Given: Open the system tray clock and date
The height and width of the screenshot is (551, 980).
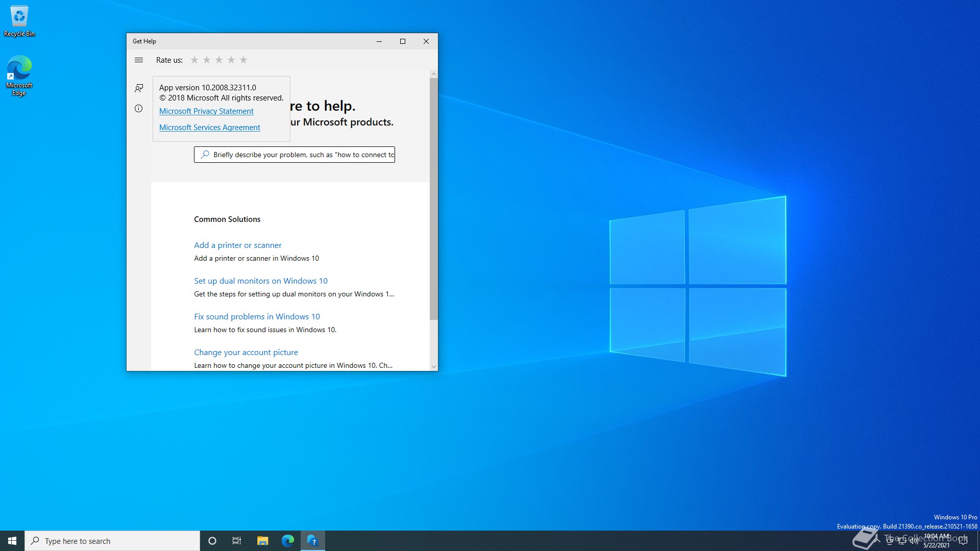Looking at the screenshot, I should (x=937, y=541).
